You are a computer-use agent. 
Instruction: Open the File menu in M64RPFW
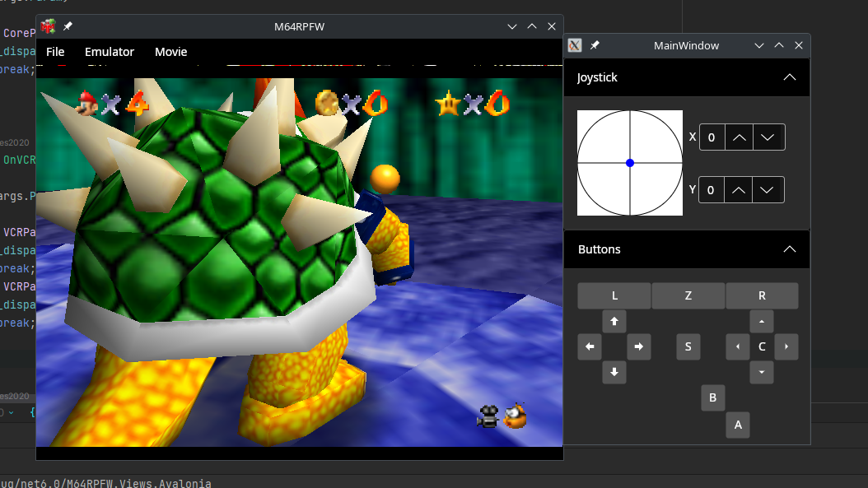(55, 52)
